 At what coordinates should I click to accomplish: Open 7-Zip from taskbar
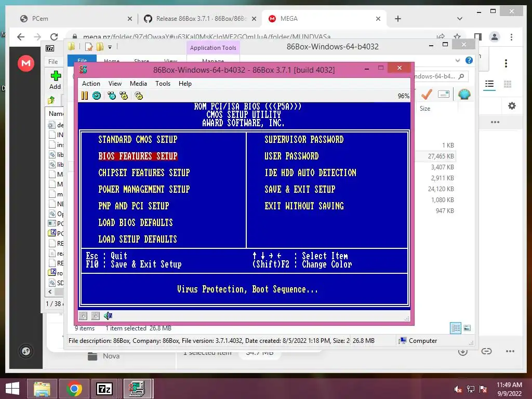[x=104, y=389]
